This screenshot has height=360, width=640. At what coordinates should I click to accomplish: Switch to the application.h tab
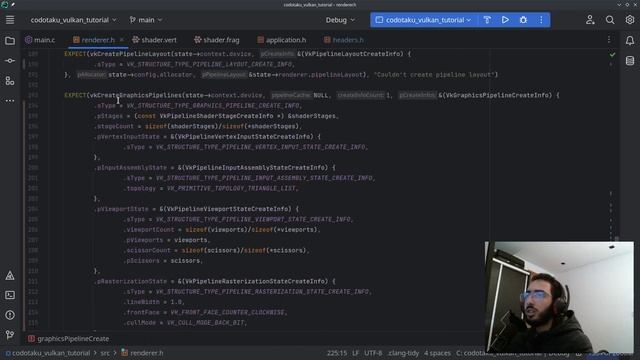282,40
